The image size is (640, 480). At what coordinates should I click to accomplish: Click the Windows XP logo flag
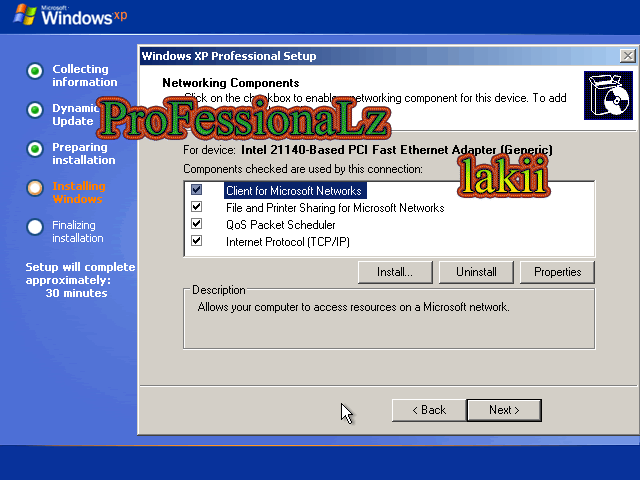pos(25,15)
